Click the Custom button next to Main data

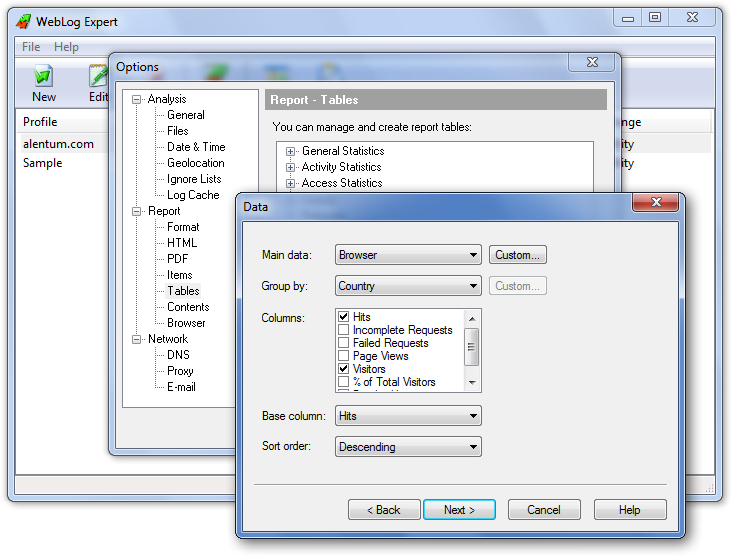pyautogui.click(x=518, y=255)
